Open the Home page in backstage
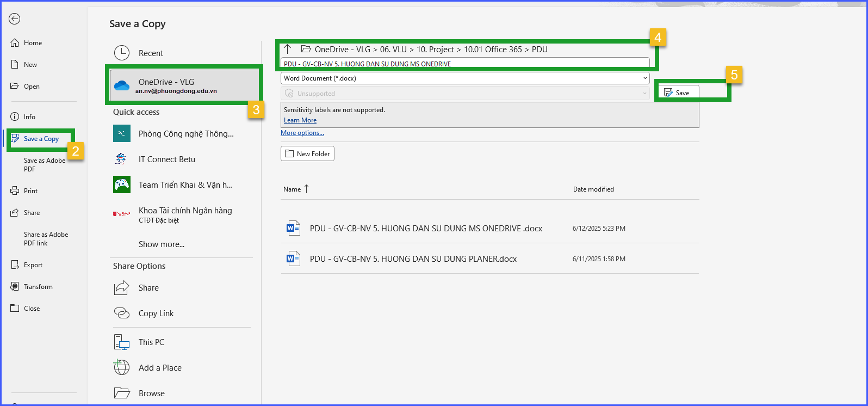The width and height of the screenshot is (868, 406). point(33,43)
